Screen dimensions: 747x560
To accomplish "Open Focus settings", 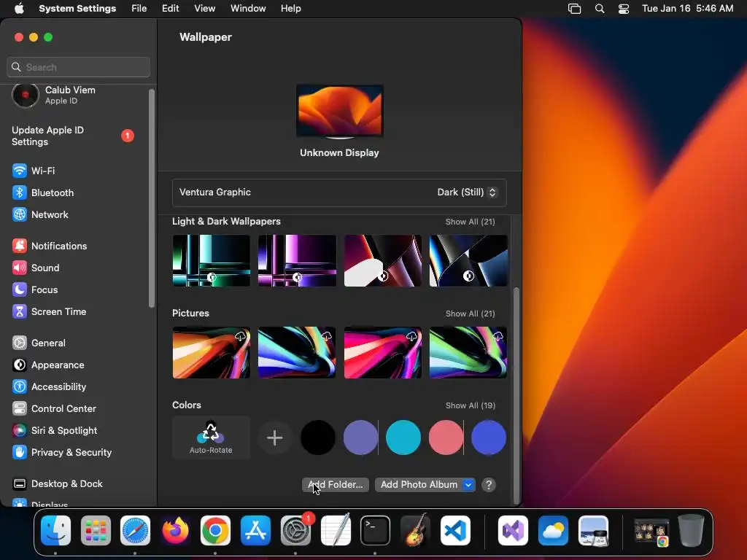I will click(35, 289).
